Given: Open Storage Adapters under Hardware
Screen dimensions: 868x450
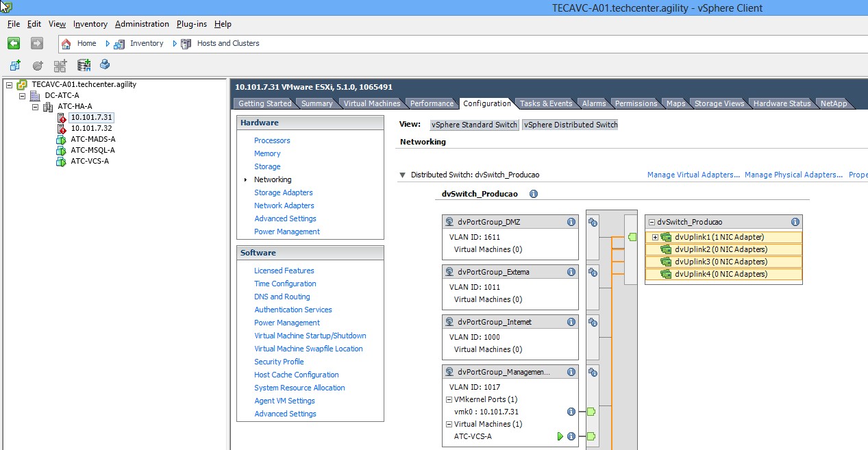Looking at the screenshot, I should pos(283,192).
